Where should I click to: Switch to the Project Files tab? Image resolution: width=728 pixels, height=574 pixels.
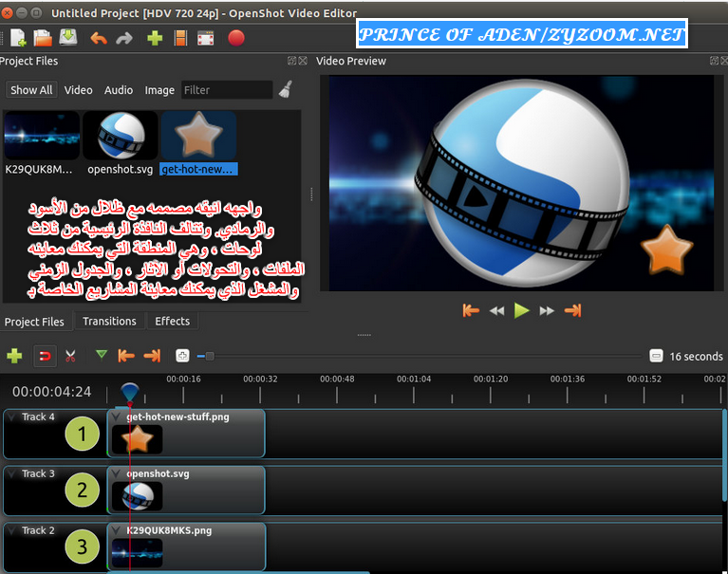(x=35, y=322)
